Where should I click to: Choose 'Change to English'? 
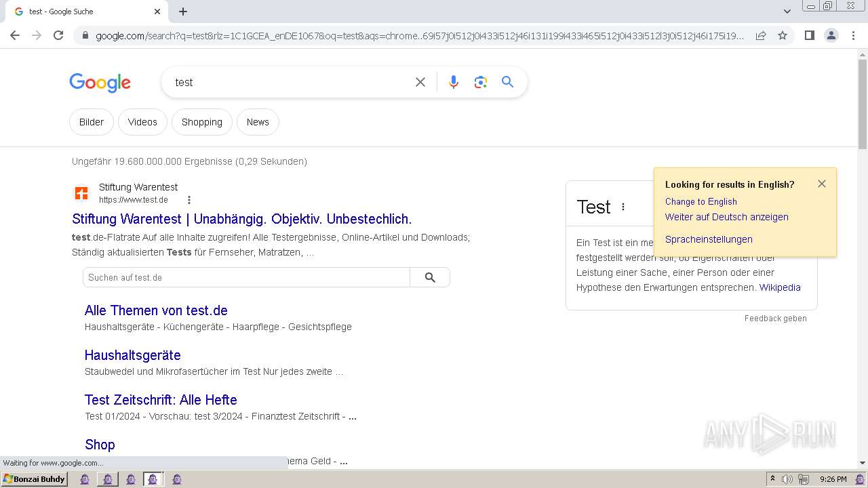click(701, 201)
